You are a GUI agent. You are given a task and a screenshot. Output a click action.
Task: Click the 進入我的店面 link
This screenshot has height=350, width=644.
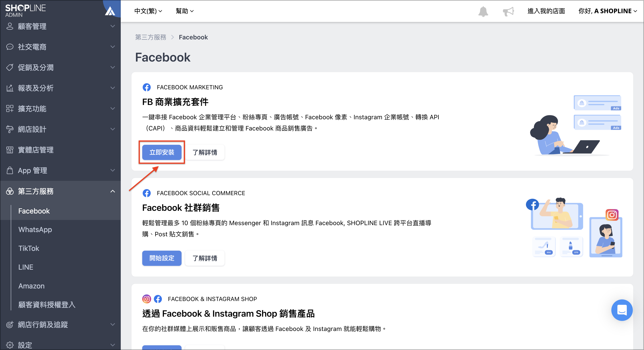point(546,11)
